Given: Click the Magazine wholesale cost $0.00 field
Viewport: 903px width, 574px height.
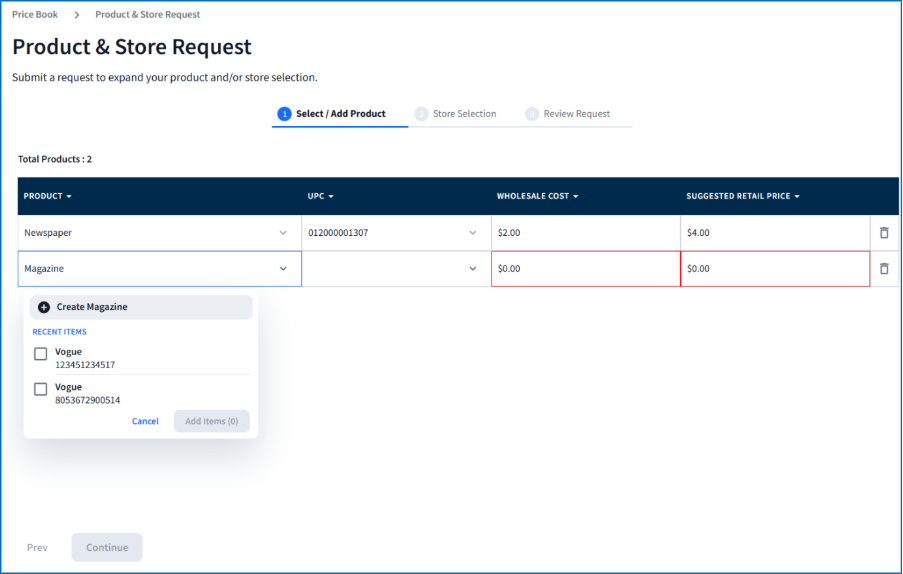Looking at the screenshot, I should coord(585,269).
